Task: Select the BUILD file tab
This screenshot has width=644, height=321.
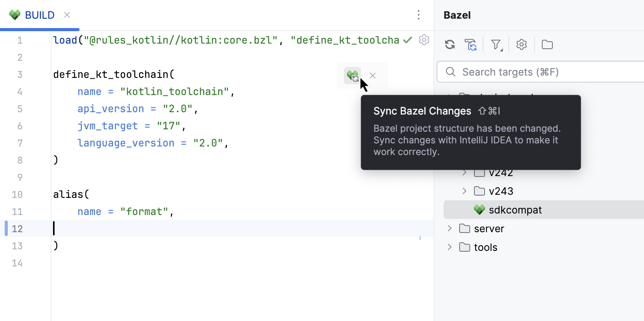Action: [x=39, y=15]
